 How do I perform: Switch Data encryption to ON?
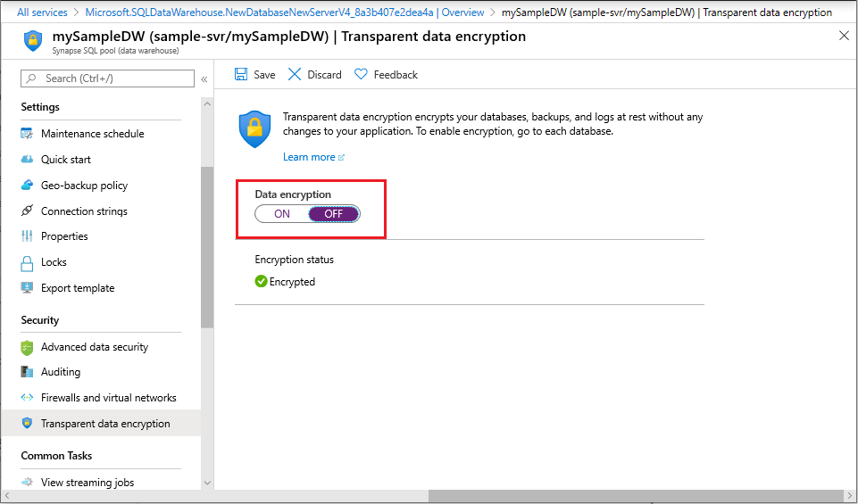(x=282, y=214)
